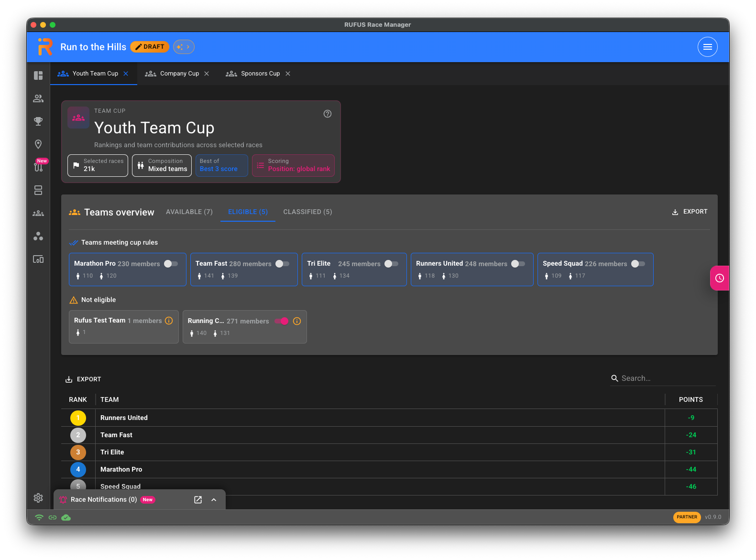
Task: Open the hamburger menu in header
Action: point(708,47)
